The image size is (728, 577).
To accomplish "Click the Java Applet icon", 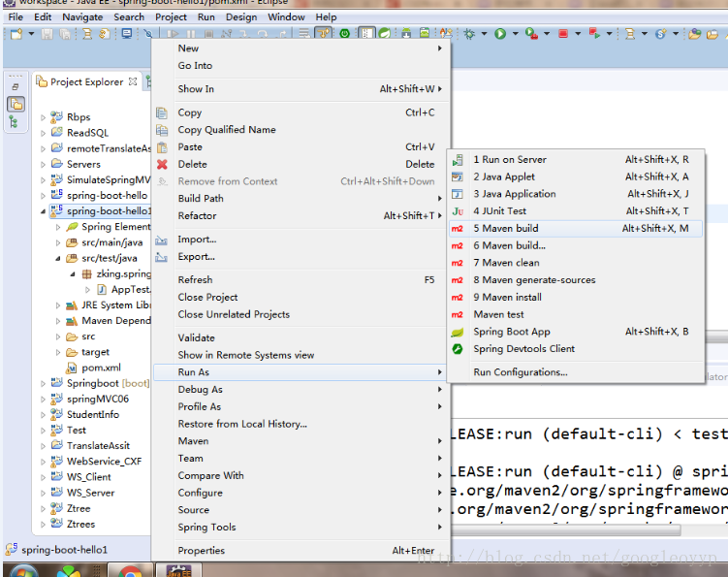I will (x=458, y=177).
